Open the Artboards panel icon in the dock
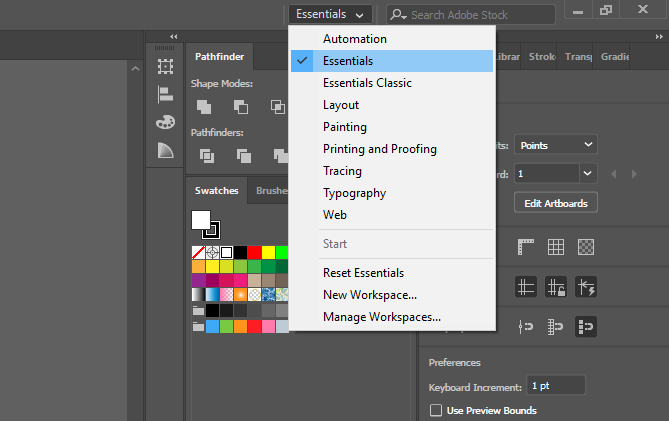This screenshot has width=669, height=421. (166, 66)
